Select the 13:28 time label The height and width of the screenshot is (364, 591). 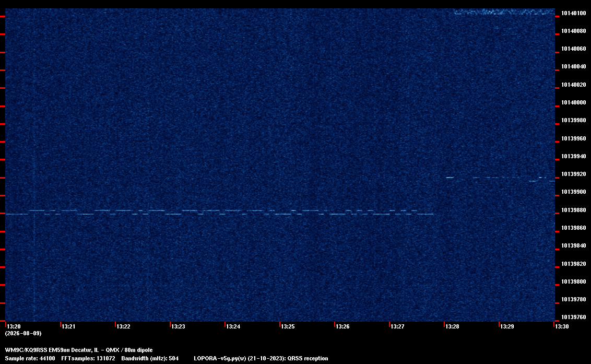[452, 326]
